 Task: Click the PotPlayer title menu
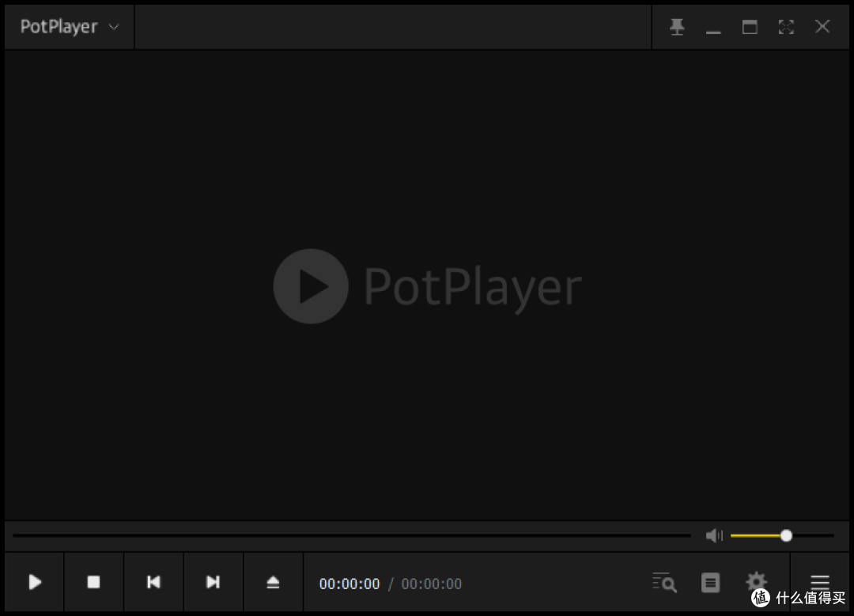tap(59, 26)
